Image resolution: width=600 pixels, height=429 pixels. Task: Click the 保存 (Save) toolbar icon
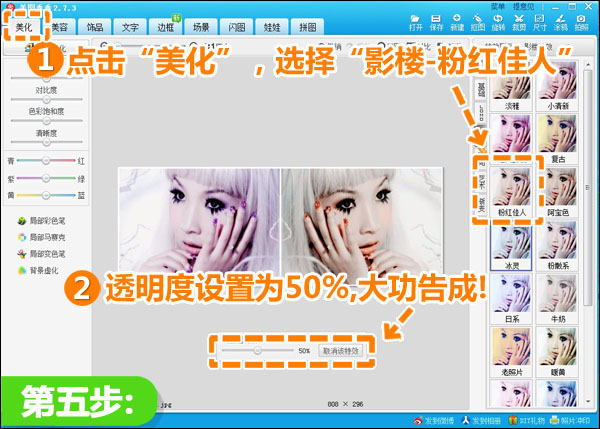436,22
